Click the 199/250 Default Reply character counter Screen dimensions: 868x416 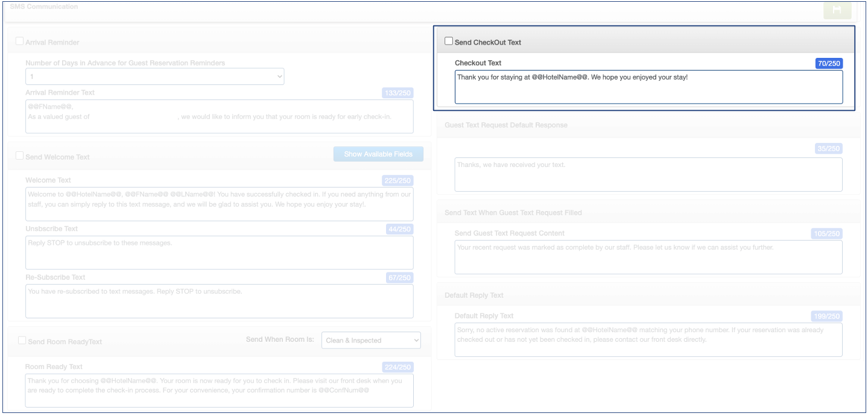point(826,316)
